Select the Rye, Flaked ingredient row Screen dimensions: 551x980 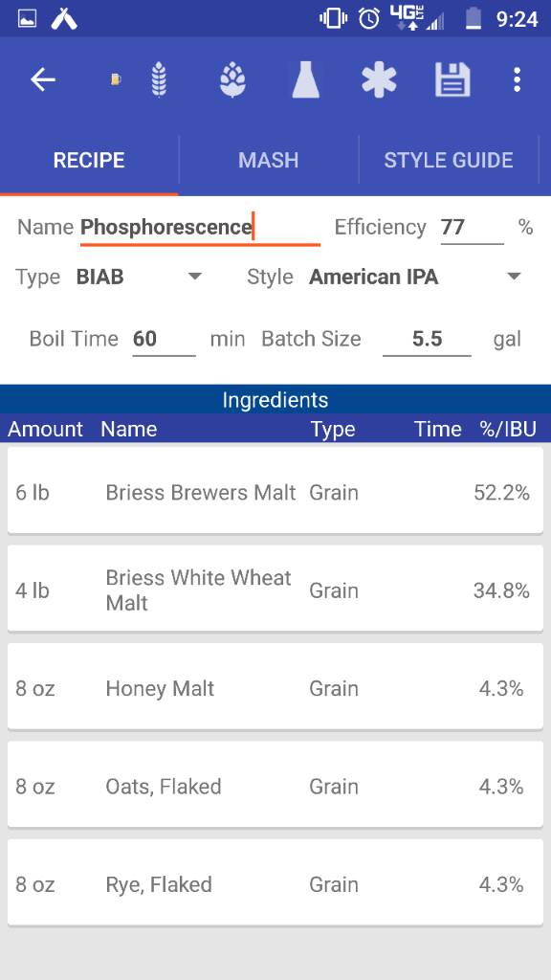click(275, 882)
